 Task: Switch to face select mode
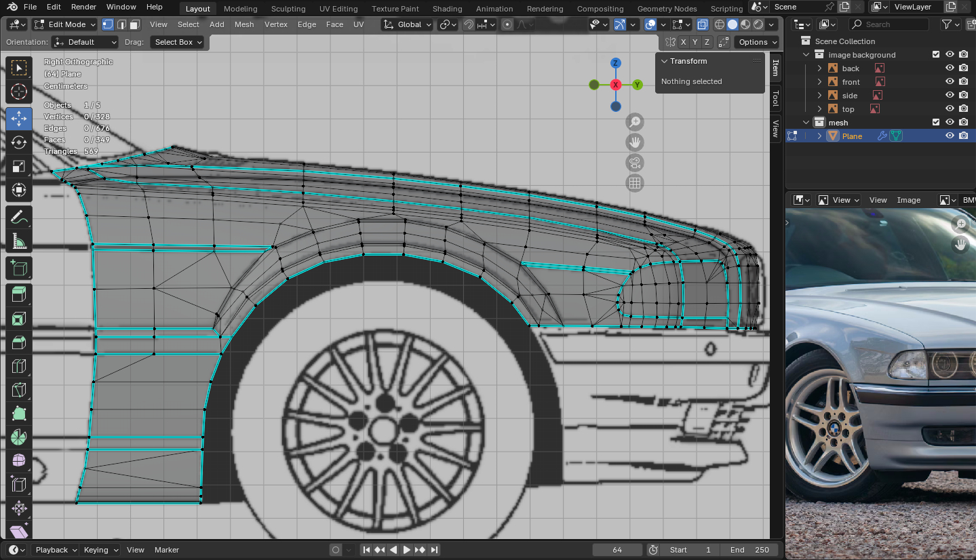click(x=135, y=24)
